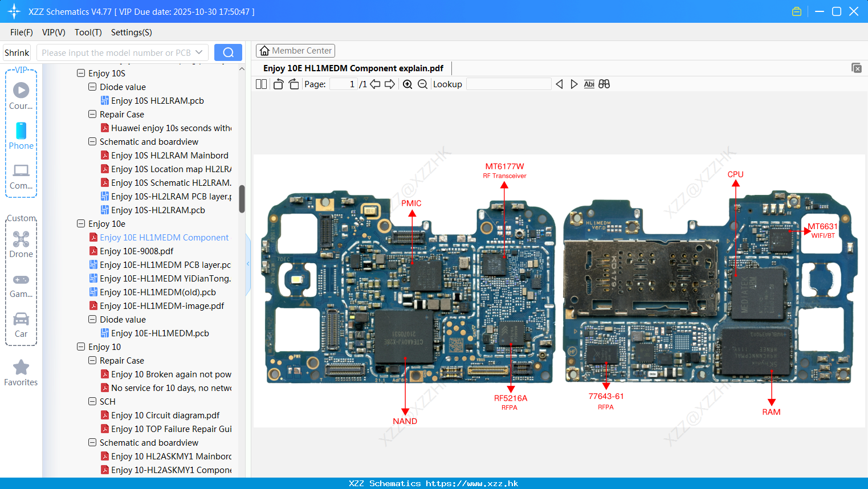Screen dimensions: 868x489
Task: Click the page number field
Action: [344, 84]
